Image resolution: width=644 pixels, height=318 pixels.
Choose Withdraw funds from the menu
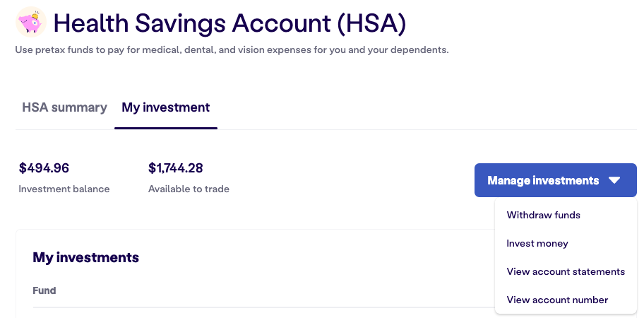click(x=544, y=215)
